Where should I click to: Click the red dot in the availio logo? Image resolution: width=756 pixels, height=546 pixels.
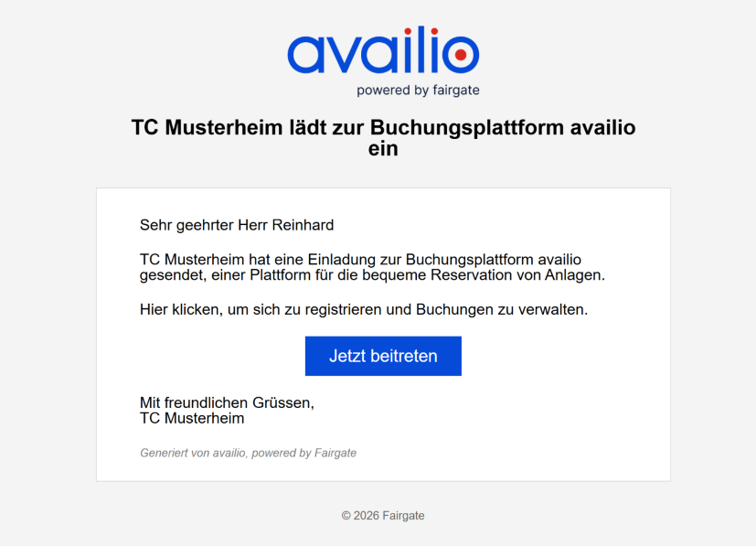pos(460,55)
